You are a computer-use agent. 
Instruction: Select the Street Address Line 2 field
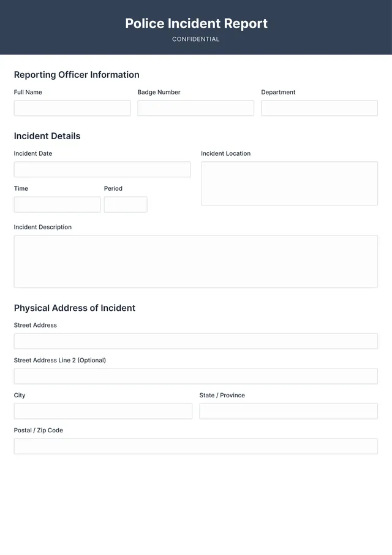coord(195,376)
